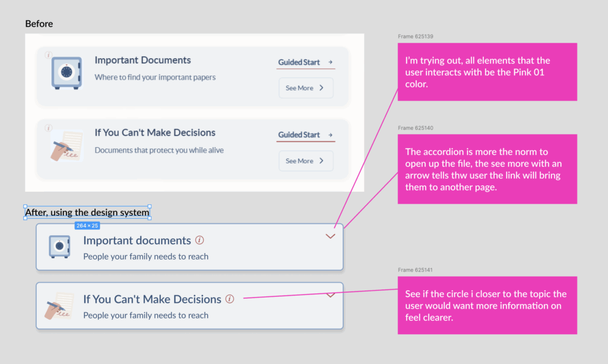Image resolution: width=608 pixels, height=364 pixels.
Task: Click the hand-signing icon in the After decisions card
Action: (x=59, y=305)
